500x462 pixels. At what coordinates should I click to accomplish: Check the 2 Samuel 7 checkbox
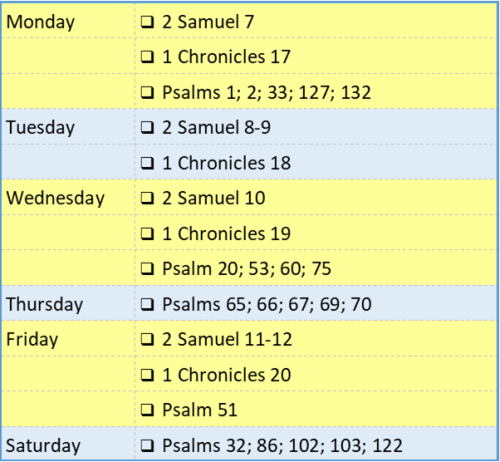[147, 22]
